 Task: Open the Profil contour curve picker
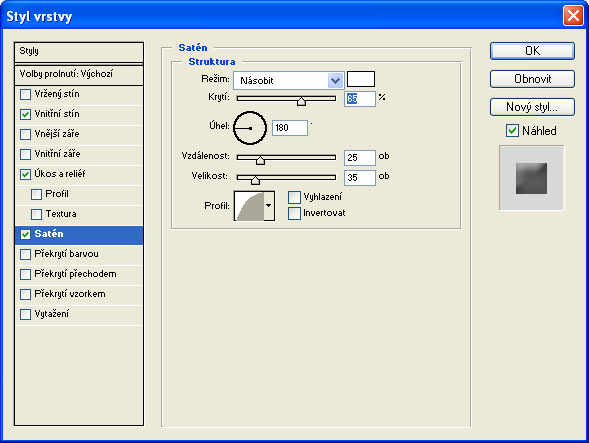coord(249,206)
